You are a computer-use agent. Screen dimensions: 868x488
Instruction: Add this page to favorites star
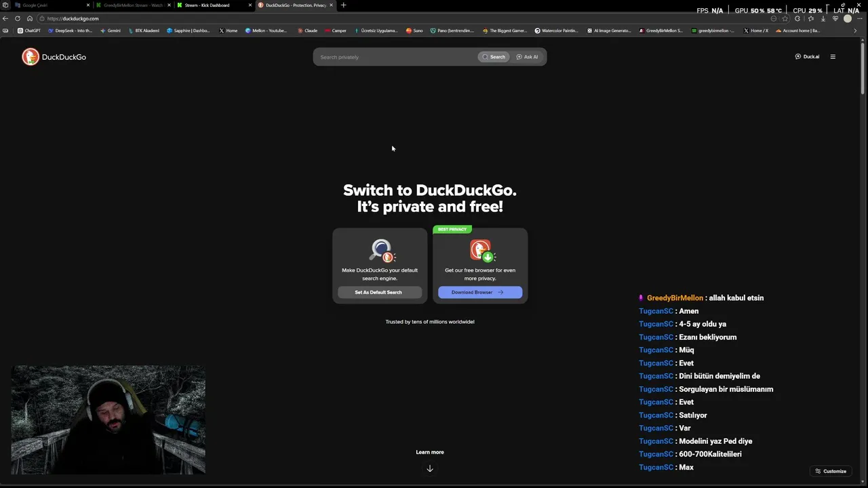click(785, 18)
